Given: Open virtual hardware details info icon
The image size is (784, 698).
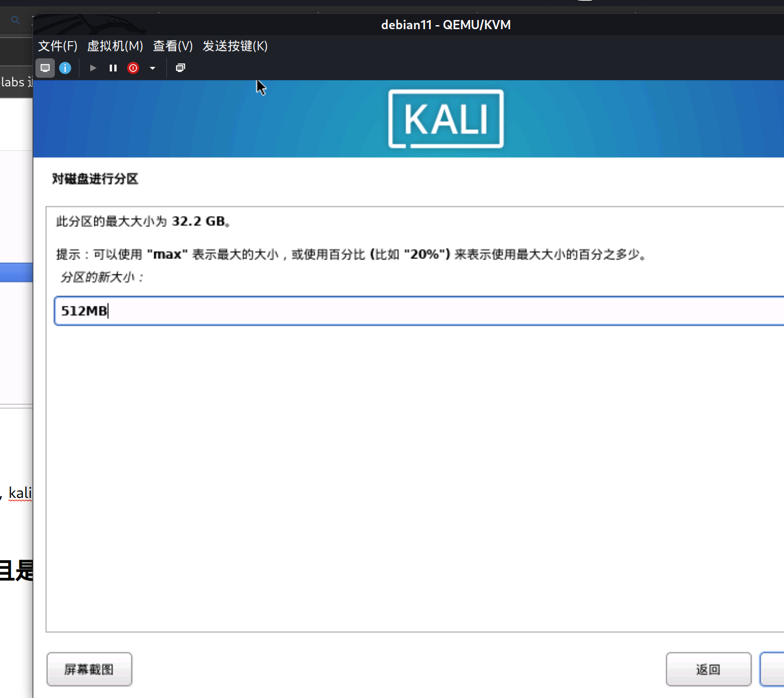Looking at the screenshot, I should (65, 68).
